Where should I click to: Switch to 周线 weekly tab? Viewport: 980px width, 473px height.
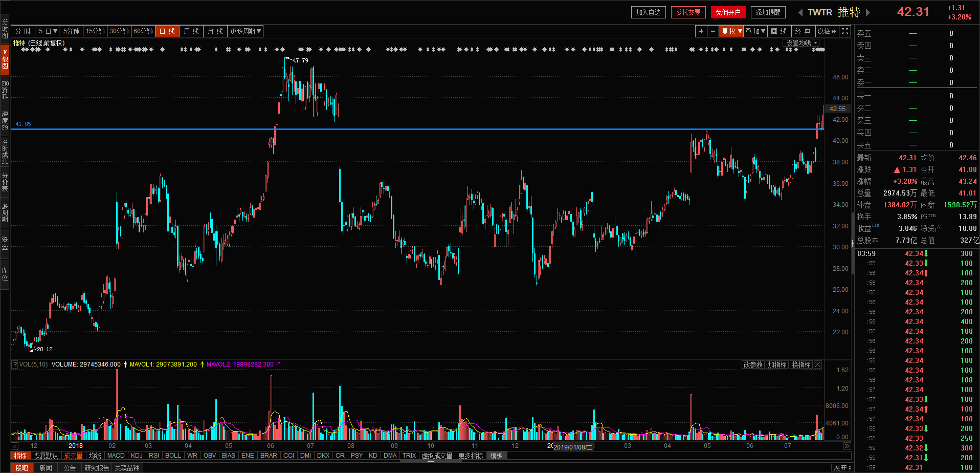(x=191, y=31)
